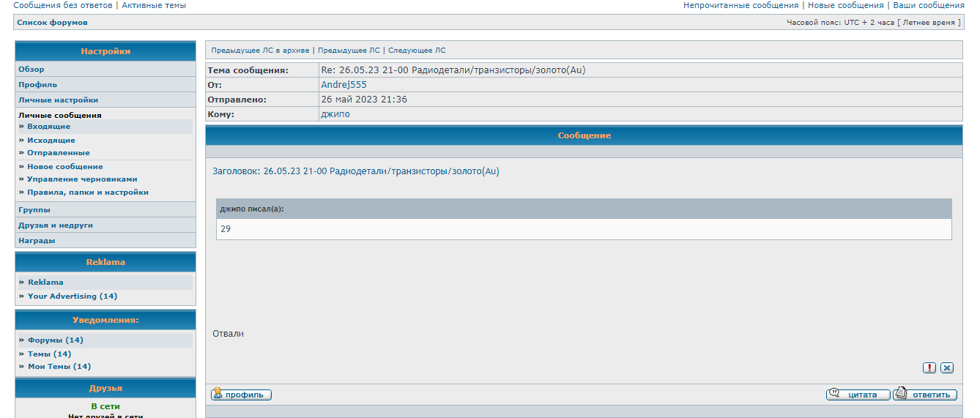Open 'Следующее ЛС' link

417,51
